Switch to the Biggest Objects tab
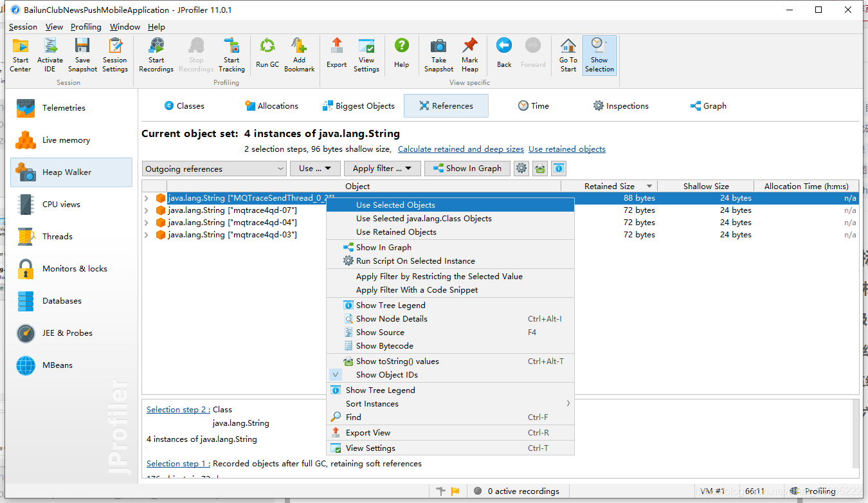This screenshot has width=868, height=503. point(359,105)
